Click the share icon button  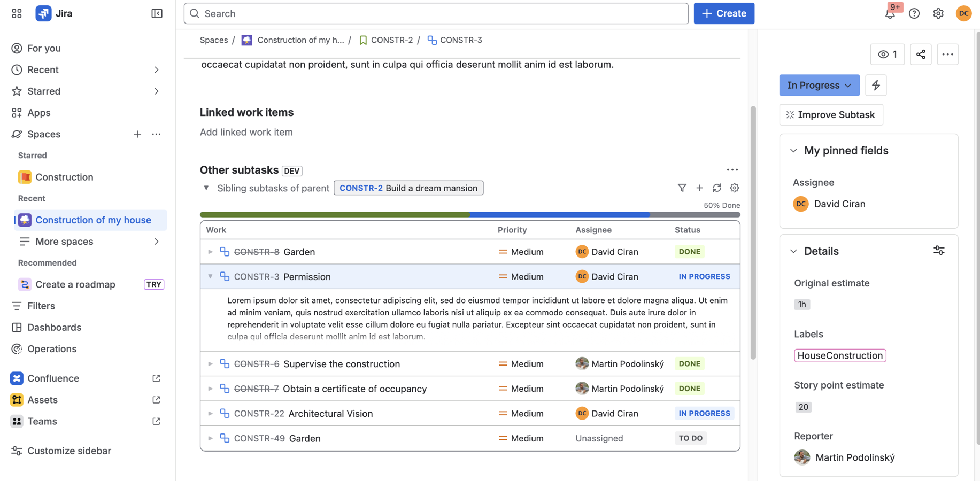(x=921, y=54)
